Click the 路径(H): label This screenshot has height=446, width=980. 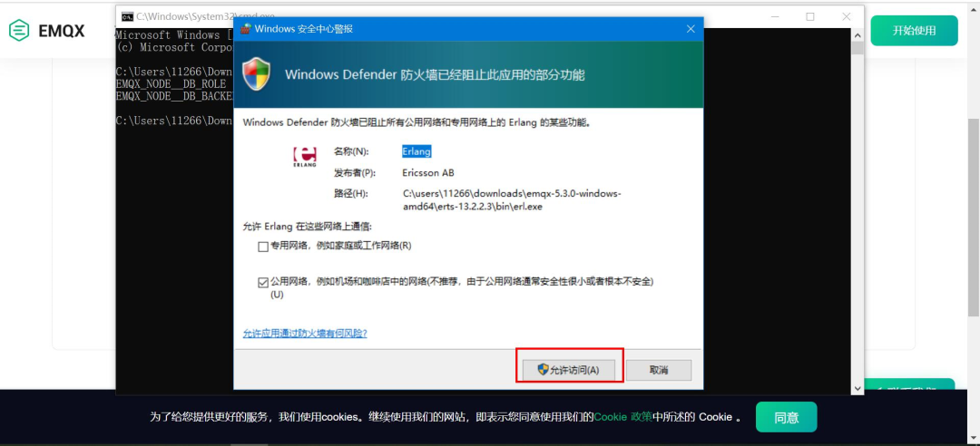click(x=351, y=194)
